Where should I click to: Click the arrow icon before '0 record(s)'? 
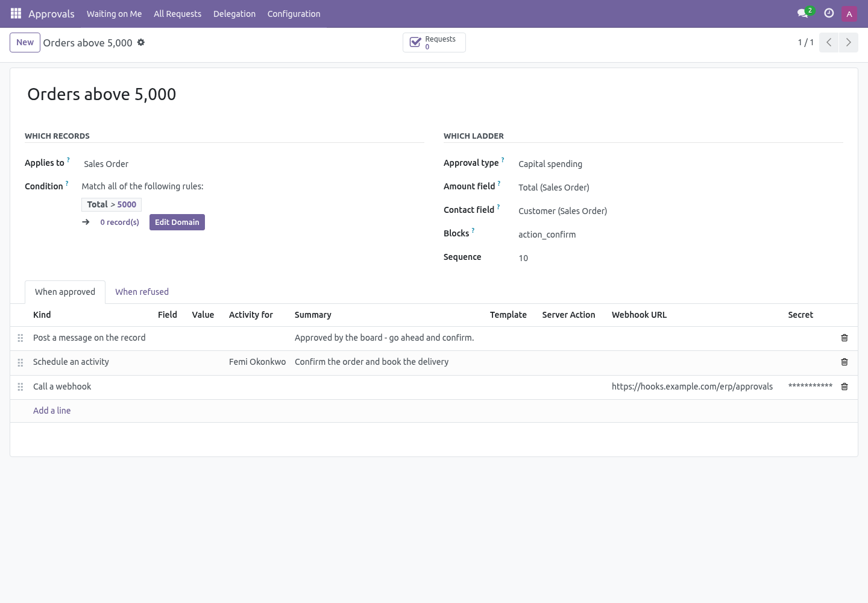[86, 222]
